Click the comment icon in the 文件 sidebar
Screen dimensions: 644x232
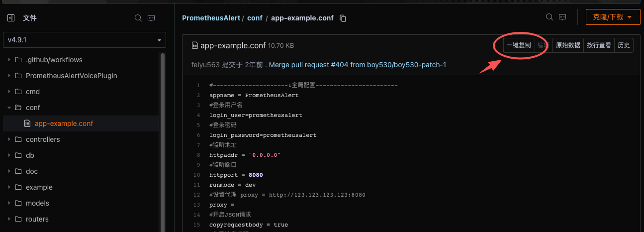pyautogui.click(x=152, y=18)
